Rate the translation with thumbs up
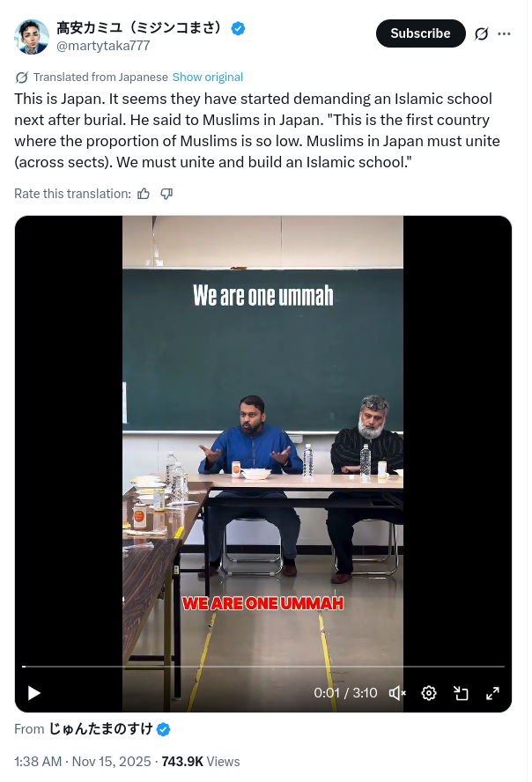 coord(144,194)
